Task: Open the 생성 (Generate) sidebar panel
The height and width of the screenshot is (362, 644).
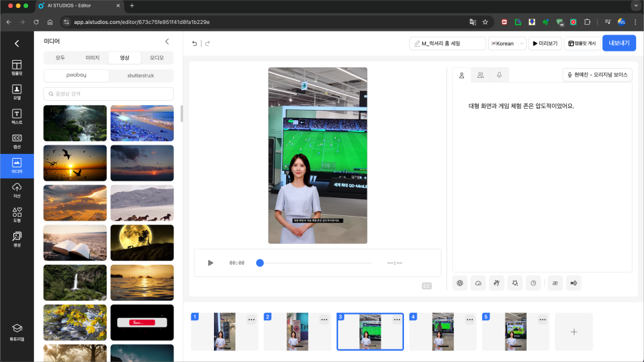Action: pyautogui.click(x=17, y=239)
